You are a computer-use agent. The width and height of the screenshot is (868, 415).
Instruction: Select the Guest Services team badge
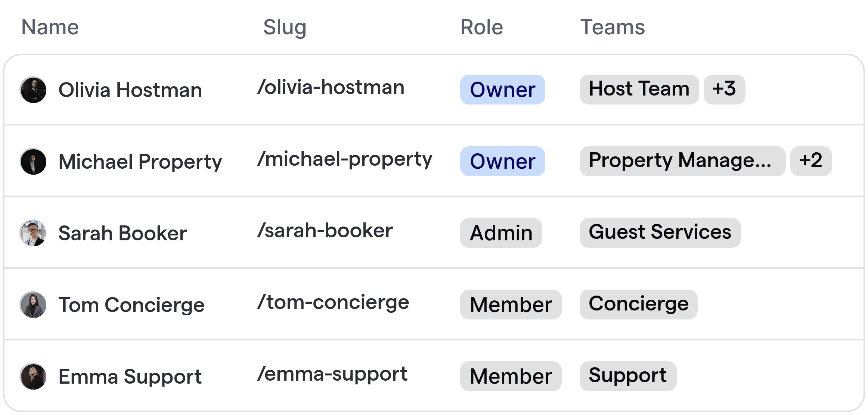[660, 233]
